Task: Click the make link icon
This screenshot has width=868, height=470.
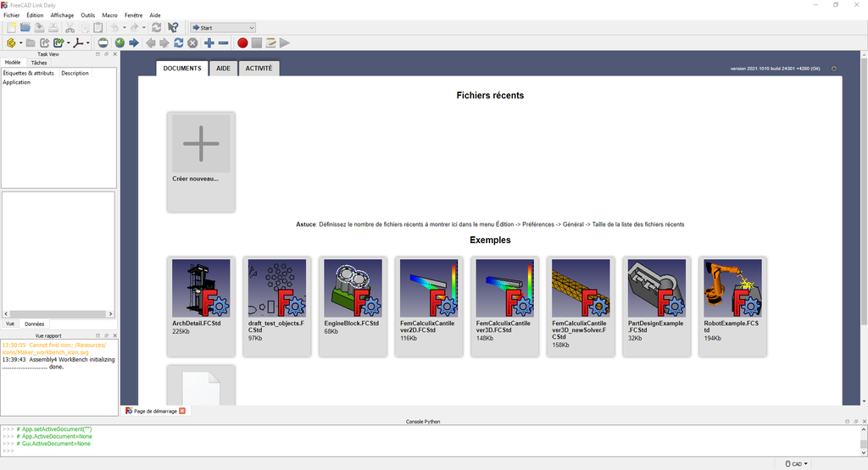Action: [45, 42]
